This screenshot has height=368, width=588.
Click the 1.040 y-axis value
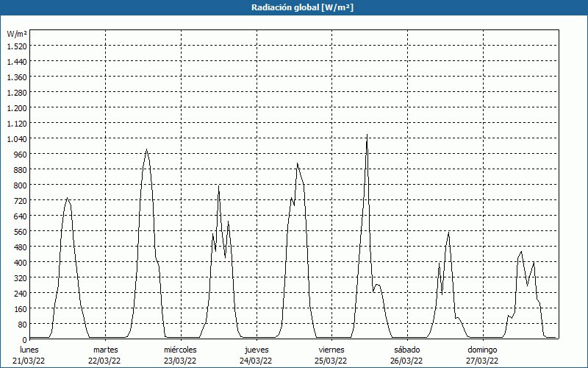tap(17, 139)
